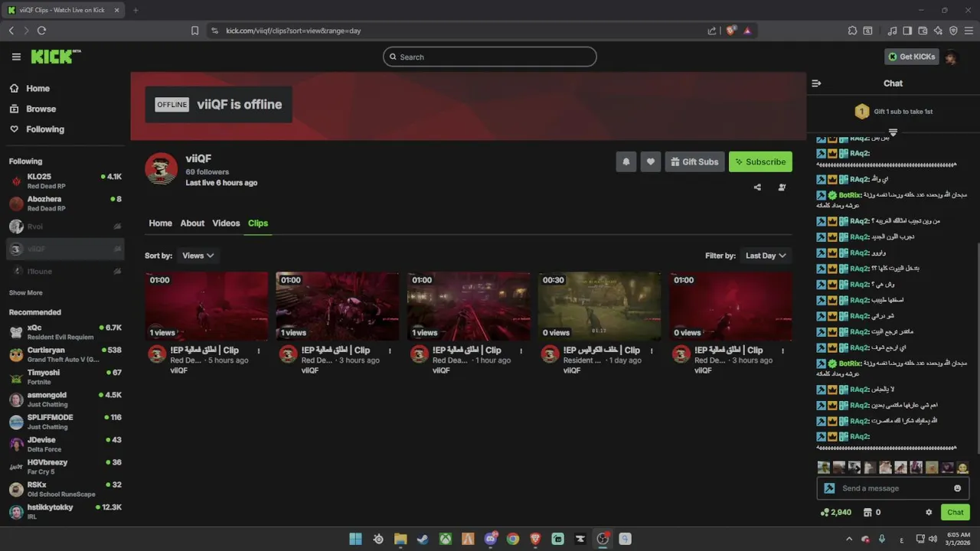Open the Sort by Views dropdown

(198, 256)
